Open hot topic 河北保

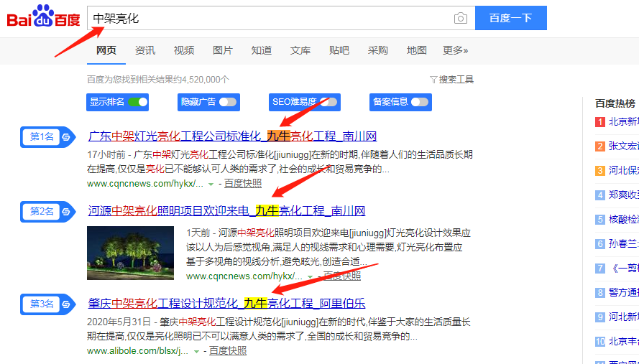click(623, 171)
